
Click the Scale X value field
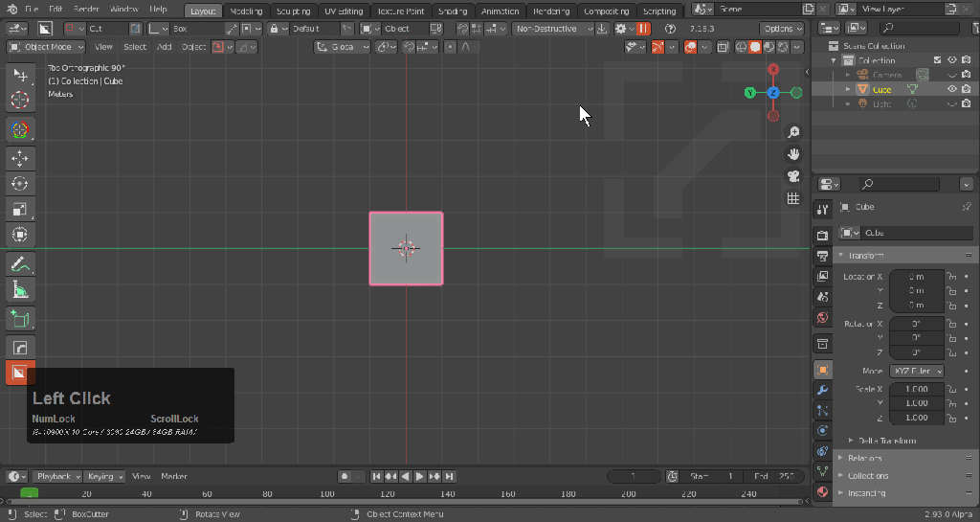pyautogui.click(x=916, y=390)
